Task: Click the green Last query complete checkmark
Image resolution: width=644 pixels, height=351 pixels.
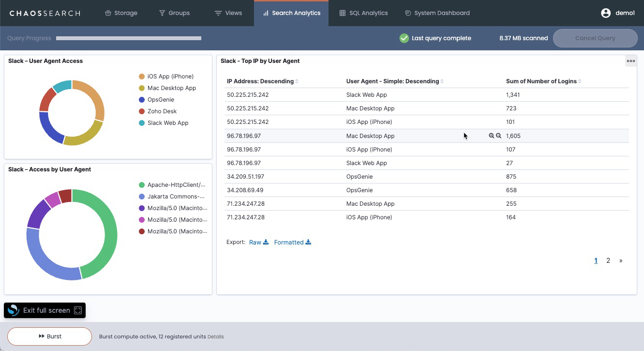Action: click(x=404, y=38)
